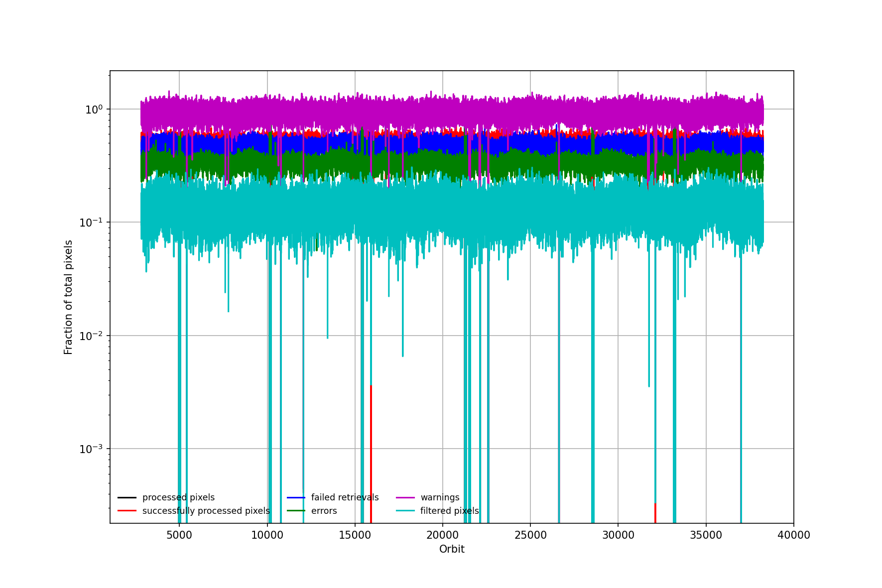Click the 'Fraction of total pixels' y-axis title
The height and width of the screenshot is (588, 882).
pos(68,297)
